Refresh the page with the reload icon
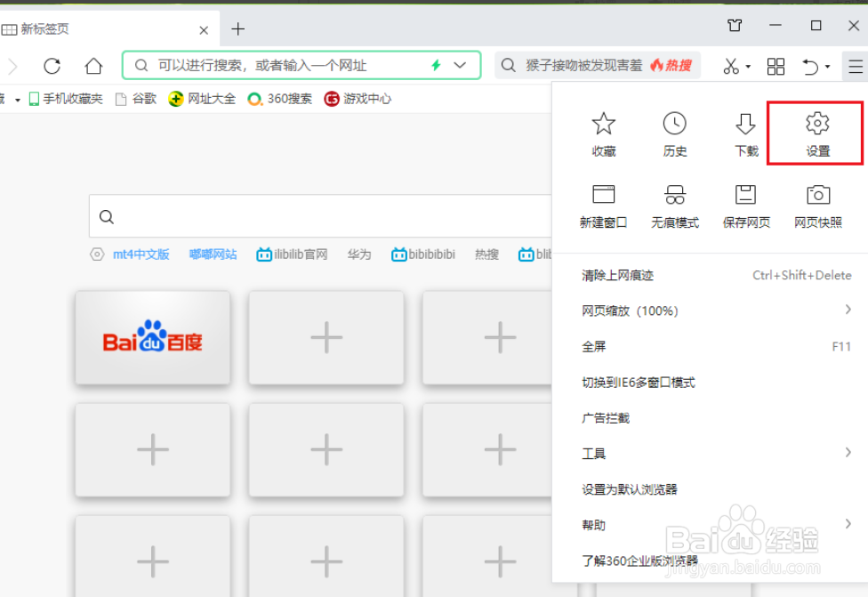Viewport: 868px width, 597px height. pyautogui.click(x=52, y=66)
